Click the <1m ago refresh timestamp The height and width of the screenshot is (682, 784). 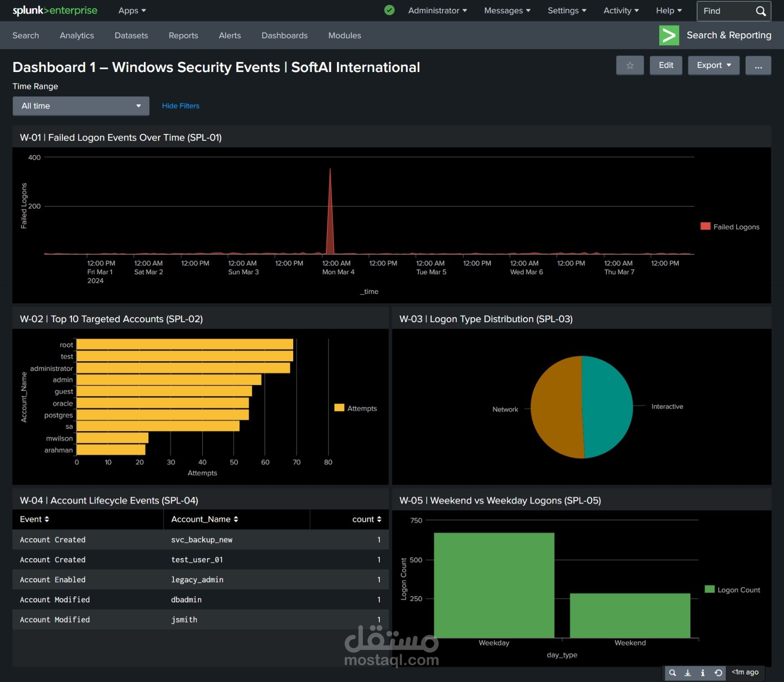pyautogui.click(x=745, y=672)
